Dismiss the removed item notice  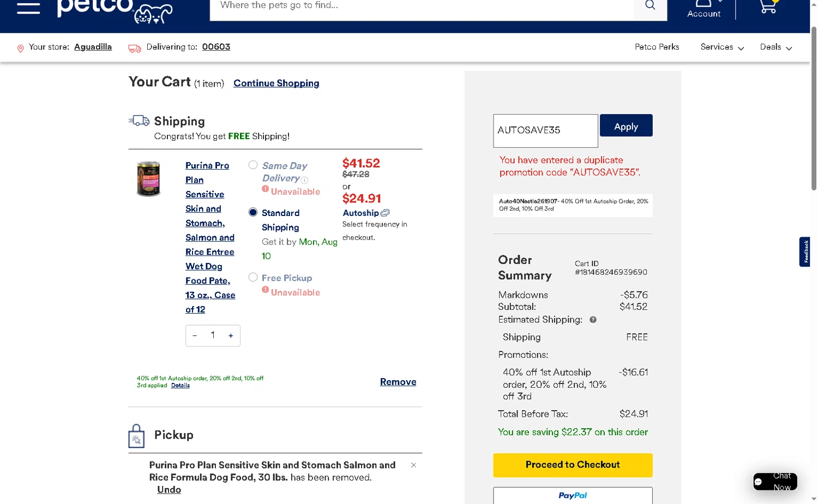(413, 465)
